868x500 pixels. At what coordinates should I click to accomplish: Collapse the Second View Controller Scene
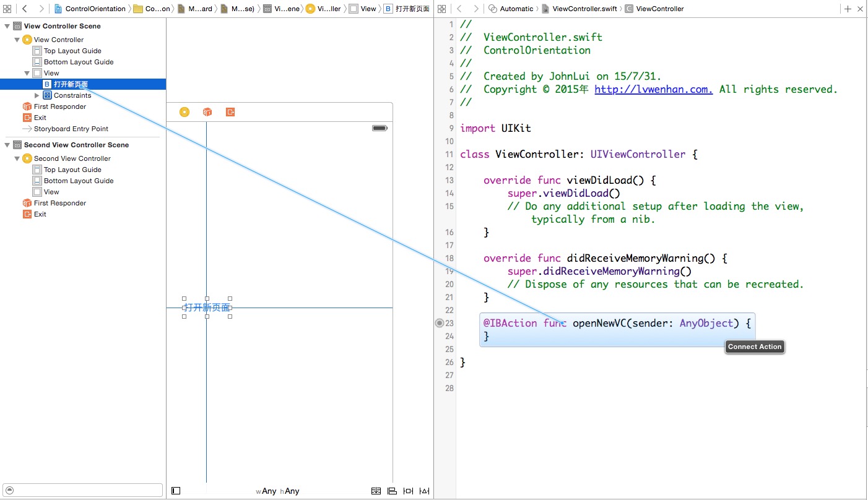7,145
